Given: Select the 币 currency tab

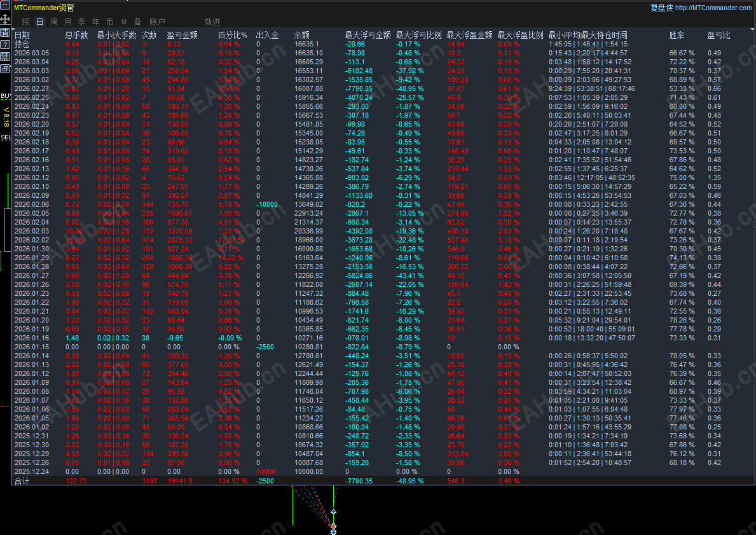Looking at the screenshot, I should 109,22.
